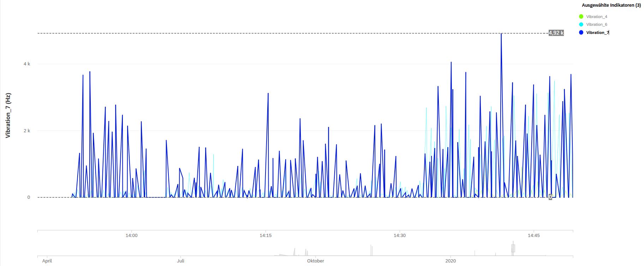Click the 14:00 time axis label

(132, 236)
